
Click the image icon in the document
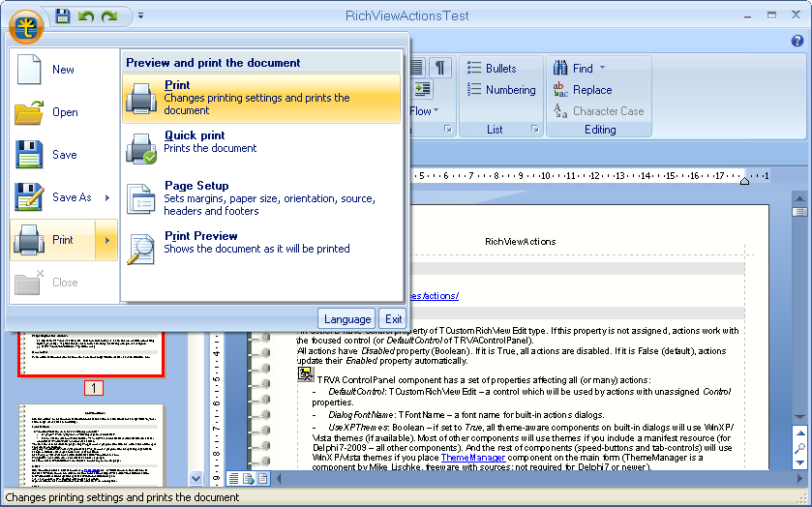click(306, 373)
